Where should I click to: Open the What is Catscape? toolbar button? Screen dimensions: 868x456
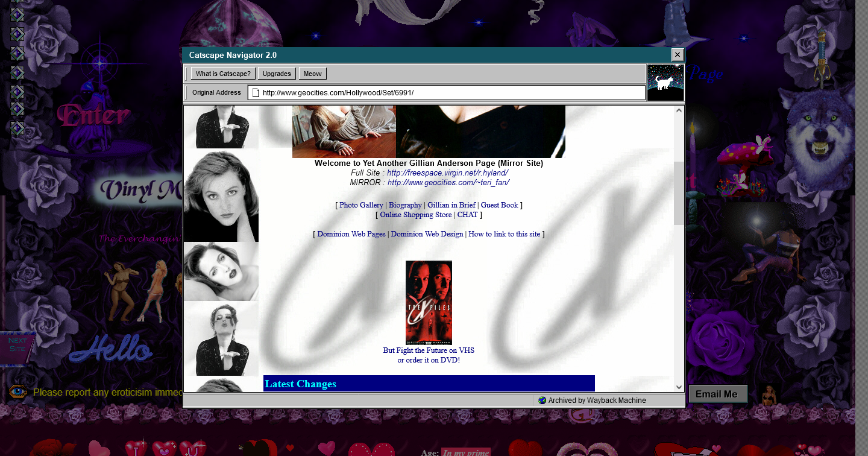point(223,74)
